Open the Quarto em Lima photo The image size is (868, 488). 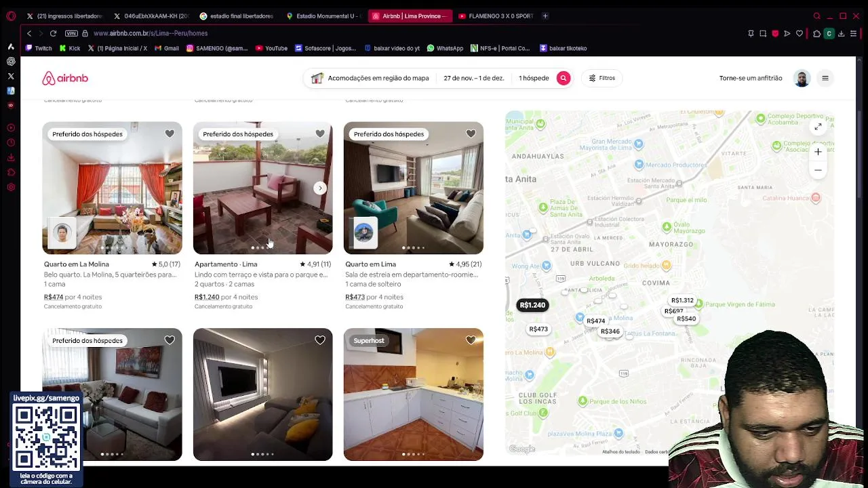[413, 188]
